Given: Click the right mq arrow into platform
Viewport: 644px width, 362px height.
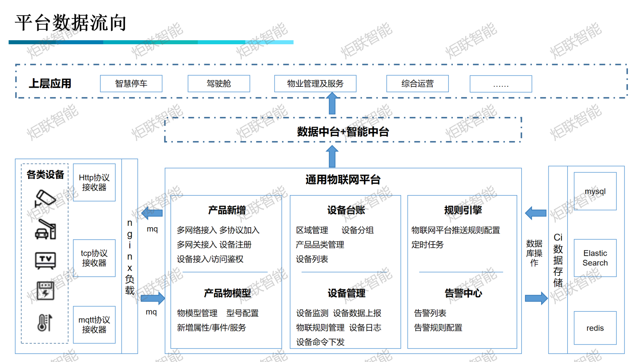Looking at the screenshot, I should 153,298.
